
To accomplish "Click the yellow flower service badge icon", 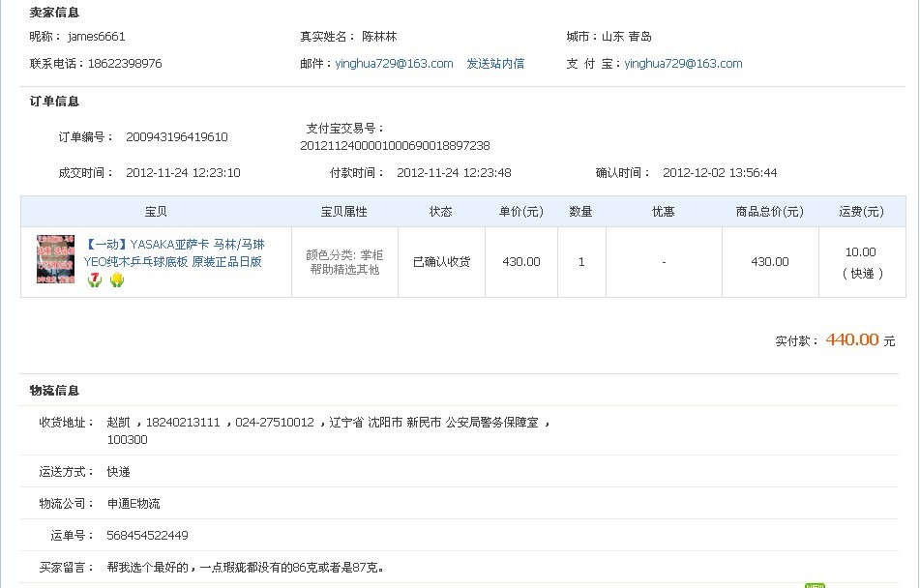I will (117, 279).
